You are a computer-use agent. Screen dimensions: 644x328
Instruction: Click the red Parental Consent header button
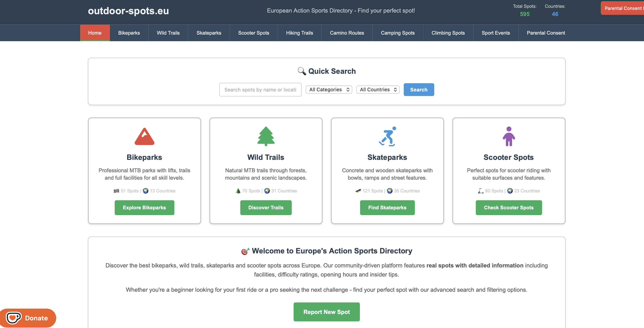tap(622, 8)
